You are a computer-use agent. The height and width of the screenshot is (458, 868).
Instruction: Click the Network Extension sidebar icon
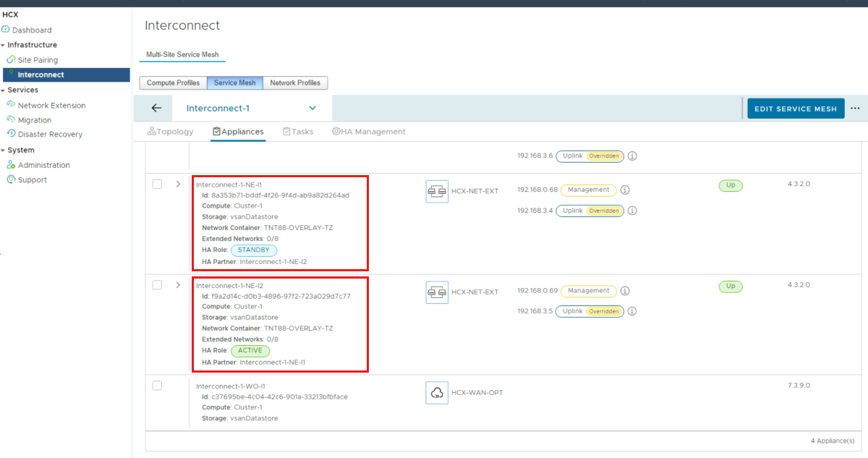point(11,105)
